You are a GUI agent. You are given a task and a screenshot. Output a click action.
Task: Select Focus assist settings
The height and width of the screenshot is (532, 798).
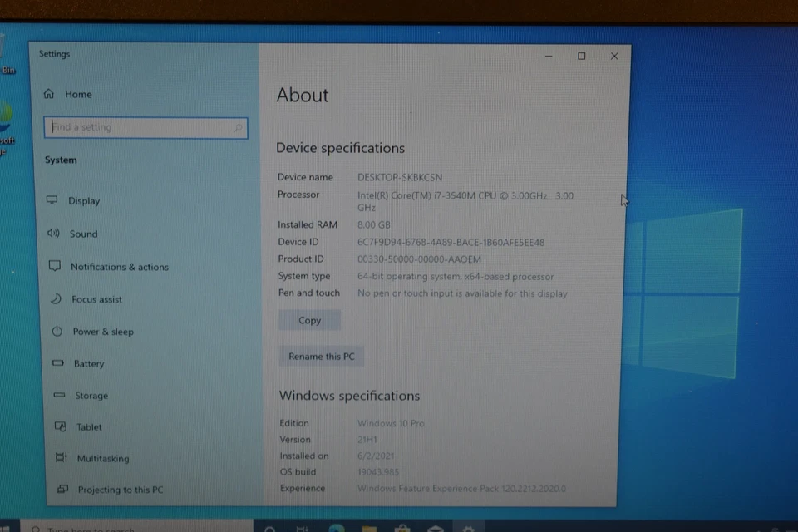point(94,299)
